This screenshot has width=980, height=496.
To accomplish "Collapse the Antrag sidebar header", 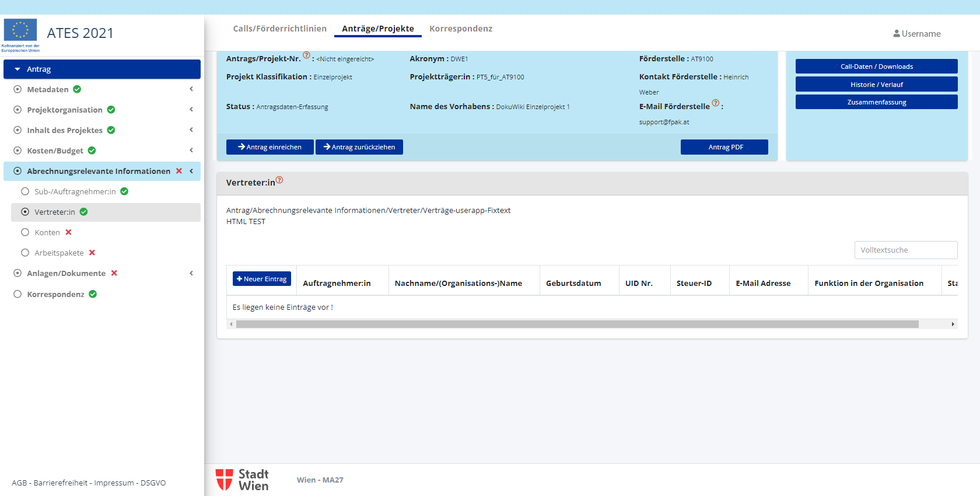I will pyautogui.click(x=17, y=69).
